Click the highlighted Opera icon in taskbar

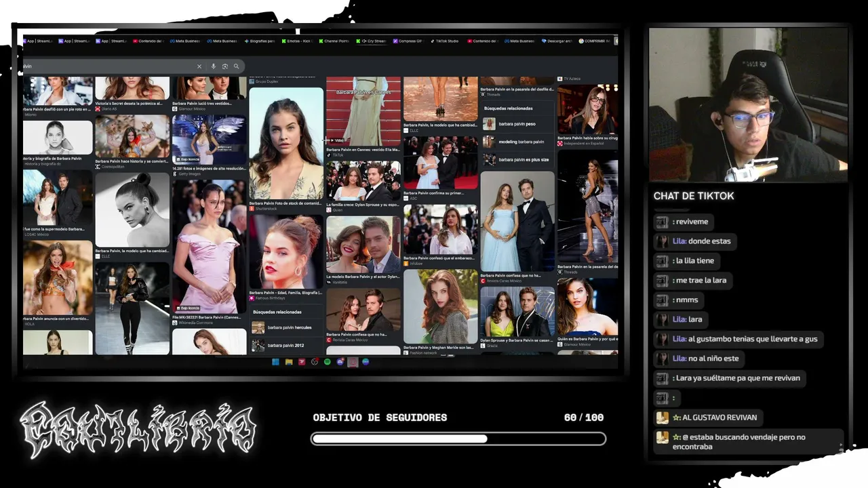pyautogui.click(x=353, y=362)
